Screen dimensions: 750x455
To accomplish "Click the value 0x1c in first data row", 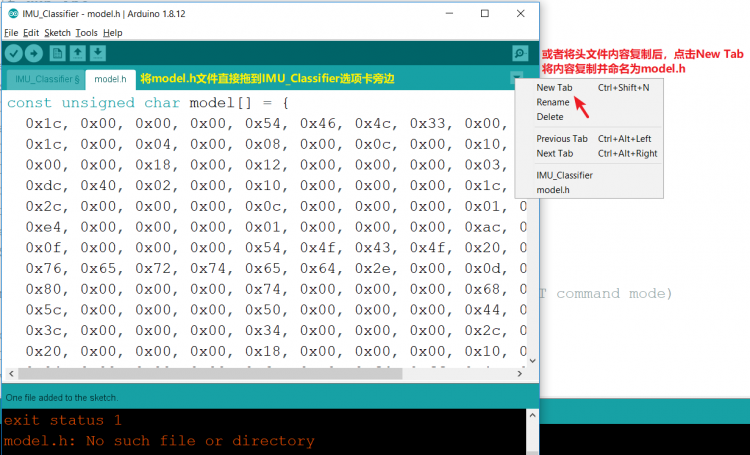I will click(x=44, y=124).
